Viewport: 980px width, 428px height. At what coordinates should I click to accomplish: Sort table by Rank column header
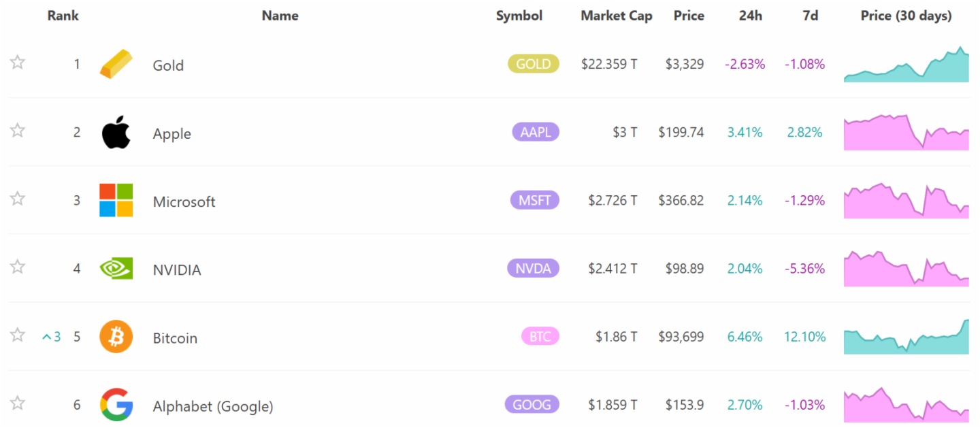tap(63, 16)
